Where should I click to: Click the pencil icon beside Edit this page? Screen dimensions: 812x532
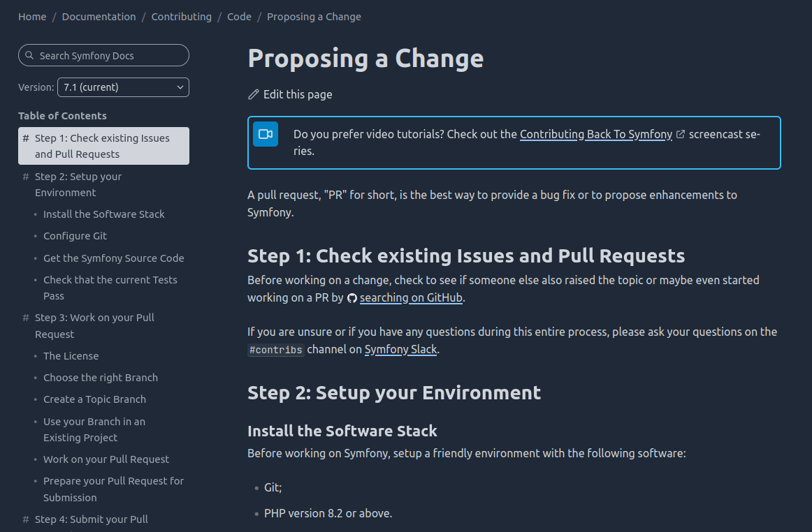click(253, 94)
